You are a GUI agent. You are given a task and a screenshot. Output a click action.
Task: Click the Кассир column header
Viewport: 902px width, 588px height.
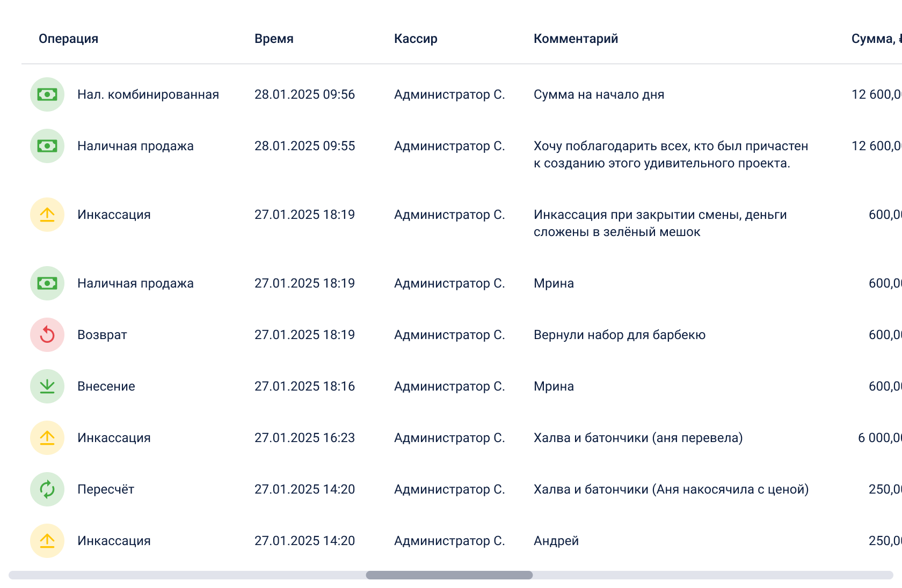pyautogui.click(x=416, y=39)
